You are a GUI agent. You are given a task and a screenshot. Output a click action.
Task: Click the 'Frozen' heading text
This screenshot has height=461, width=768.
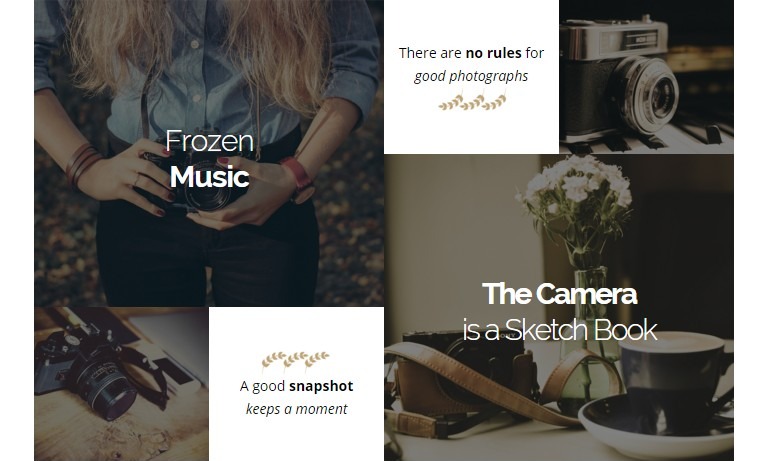pos(210,141)
